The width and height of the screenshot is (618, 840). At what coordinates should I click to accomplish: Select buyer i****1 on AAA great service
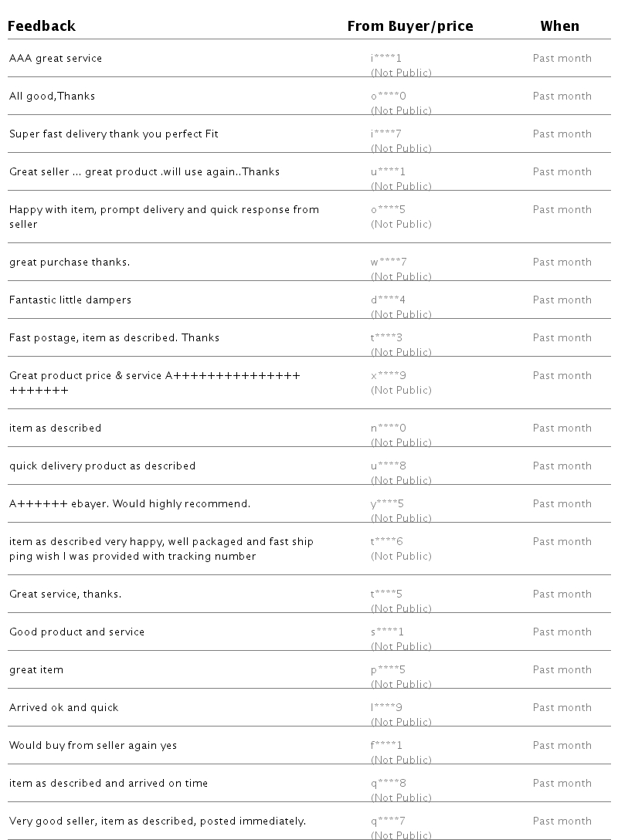386,59
